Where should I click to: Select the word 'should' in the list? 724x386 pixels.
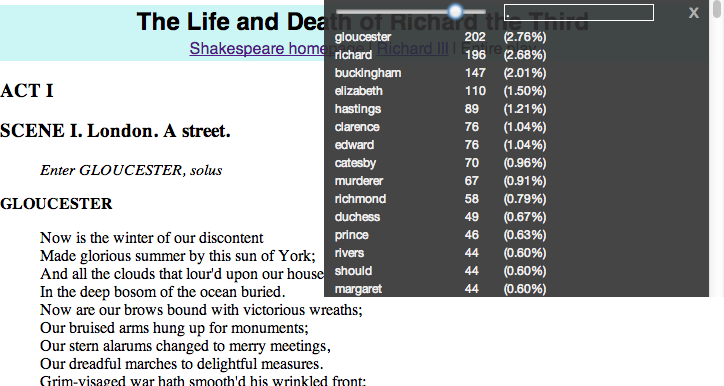pos(353,271)
